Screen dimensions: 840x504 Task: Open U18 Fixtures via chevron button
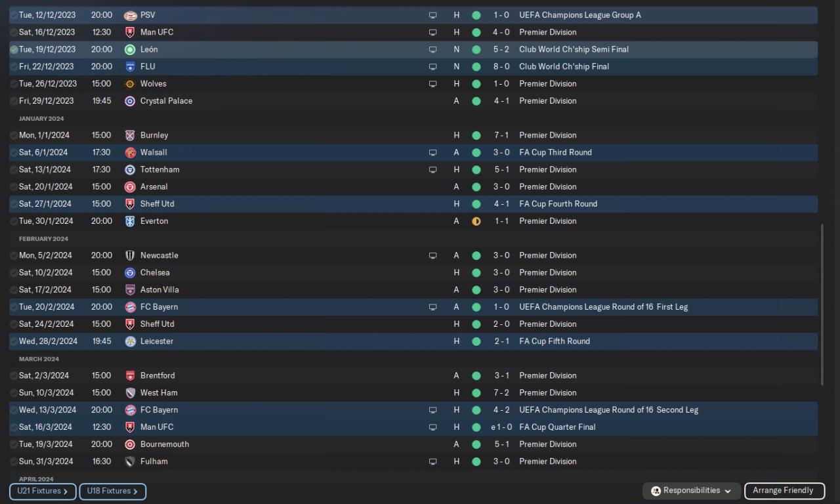[112, 491]
